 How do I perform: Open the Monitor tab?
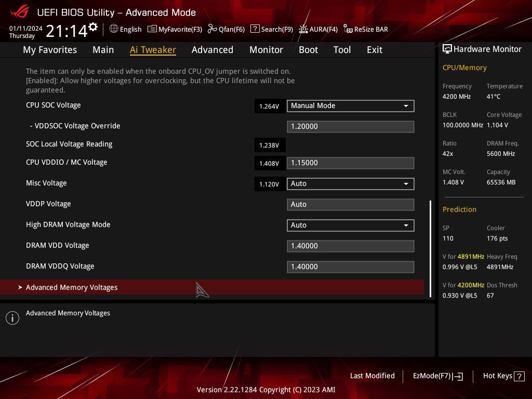[266, 50]
